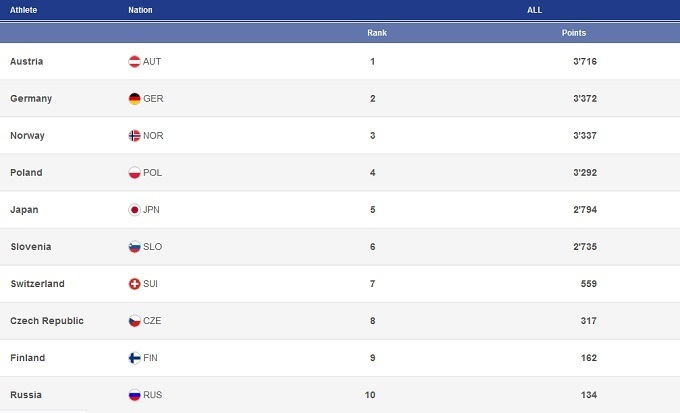Sort by the Athlete column header
Viewport: 680px width, 413px height.
point(23,10)
